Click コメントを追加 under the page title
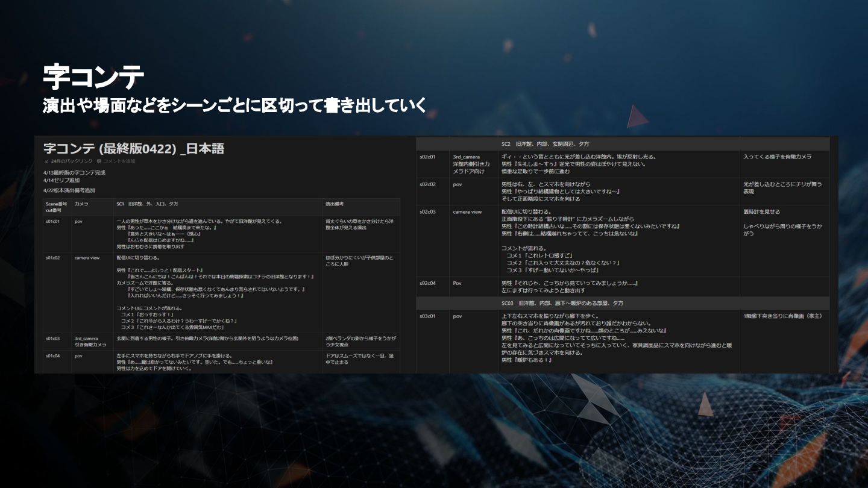868x488 pixels. point(119,161)
